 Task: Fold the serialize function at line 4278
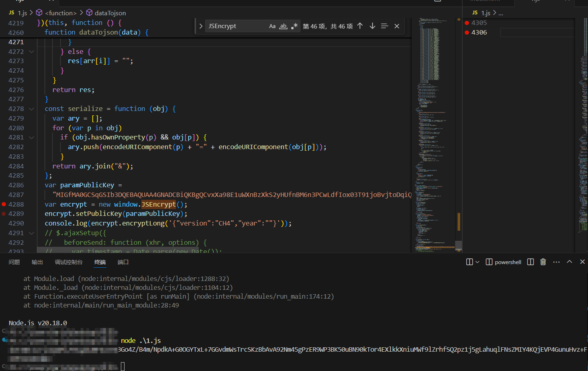coord(31,109)
